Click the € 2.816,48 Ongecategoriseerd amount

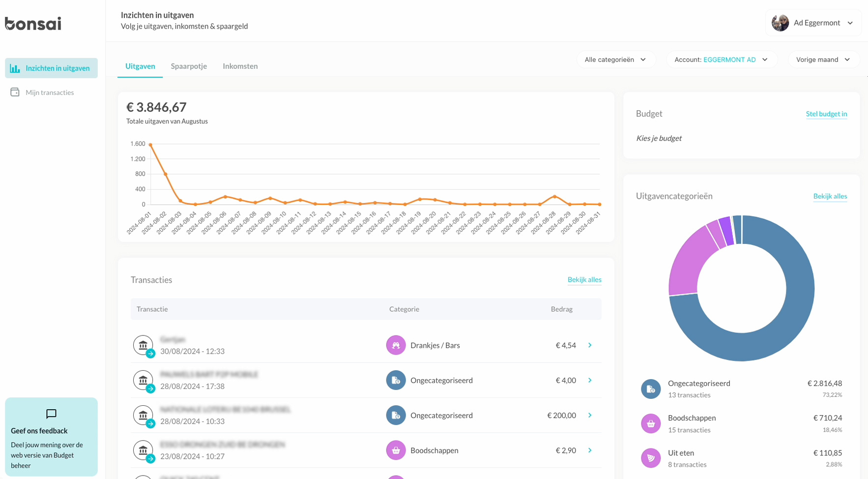point(824,383)
